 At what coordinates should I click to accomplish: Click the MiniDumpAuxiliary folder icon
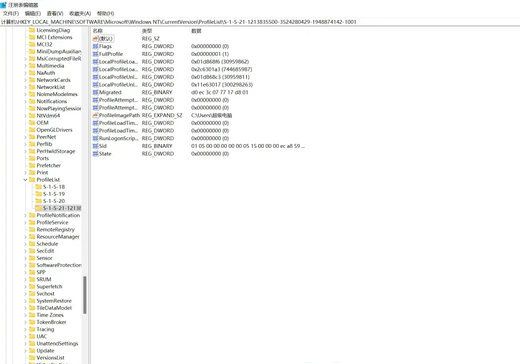(x=32, y=51)
